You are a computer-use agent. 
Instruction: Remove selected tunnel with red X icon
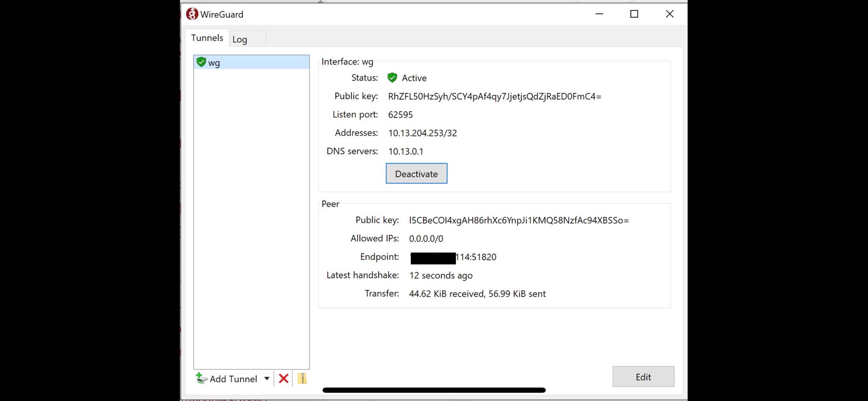284,378
